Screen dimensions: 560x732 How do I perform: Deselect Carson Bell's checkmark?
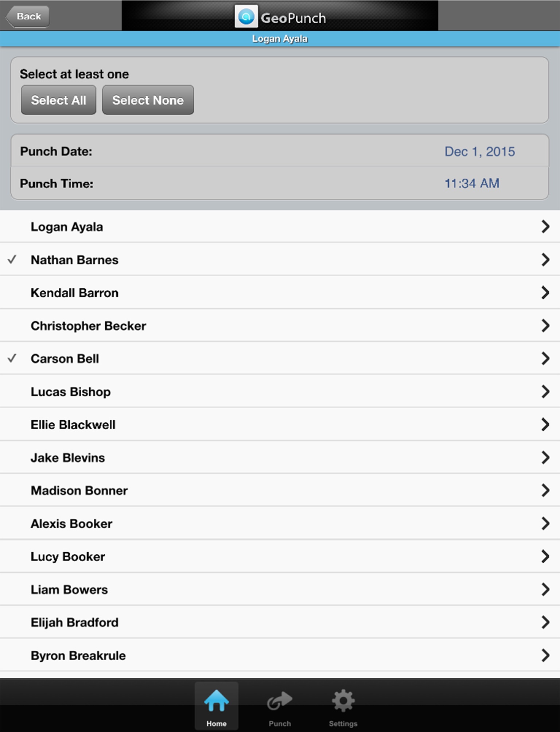tap(12, 358)
